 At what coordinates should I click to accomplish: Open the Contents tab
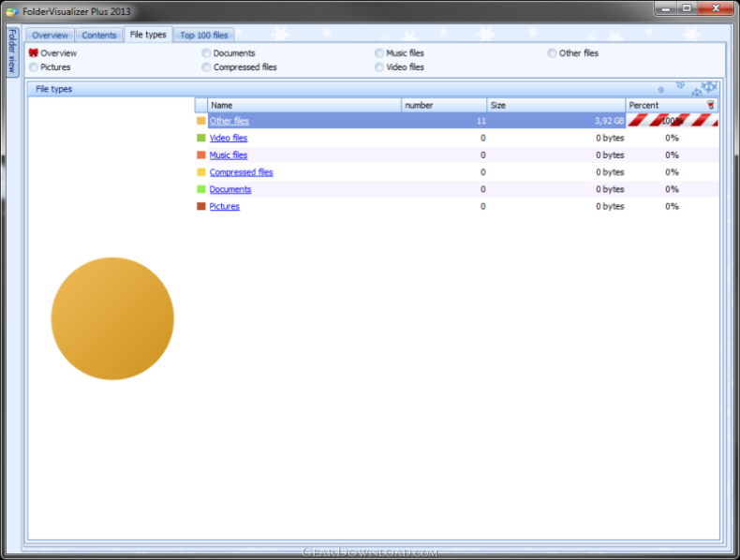99,35
